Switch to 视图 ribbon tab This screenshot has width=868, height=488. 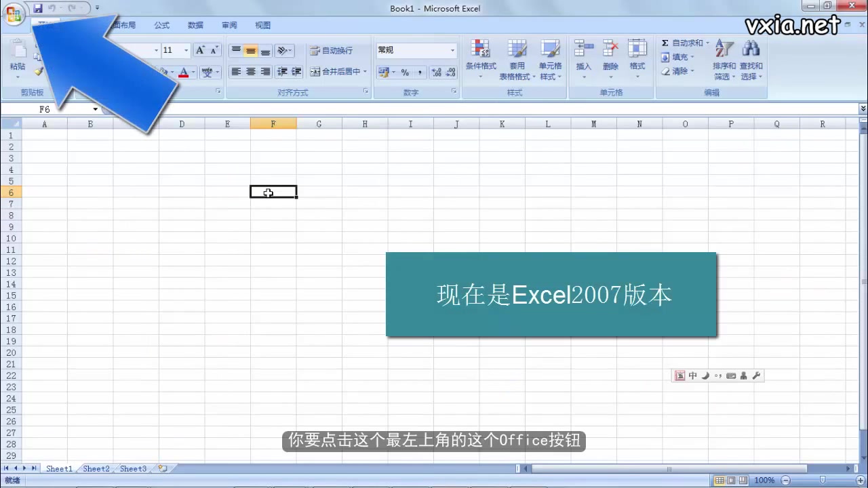262,25
